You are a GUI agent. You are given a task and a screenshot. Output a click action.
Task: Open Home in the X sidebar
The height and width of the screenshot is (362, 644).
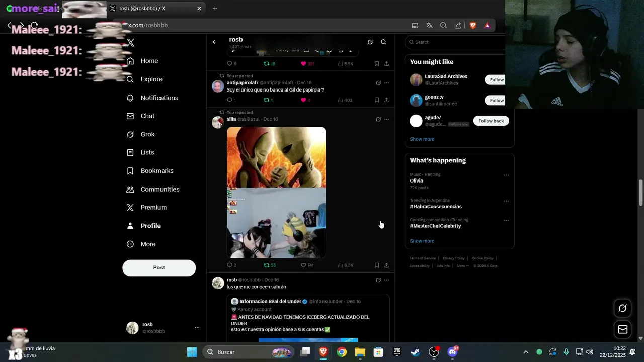pos(142,61)
